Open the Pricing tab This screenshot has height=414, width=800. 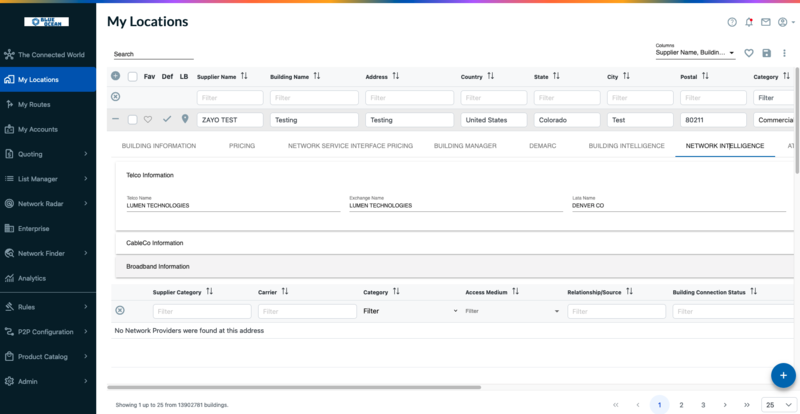click(242, 146)
